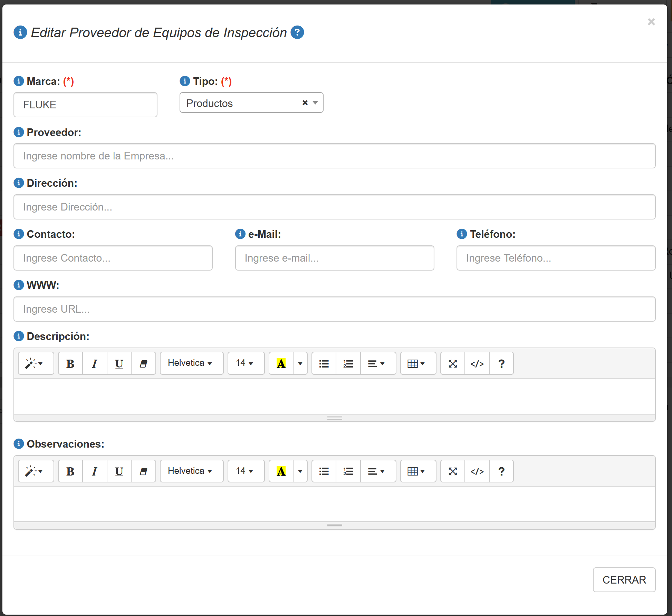Open Tipo select dropdown arrow
Screen dimensions: 672x616
(315, 103)
